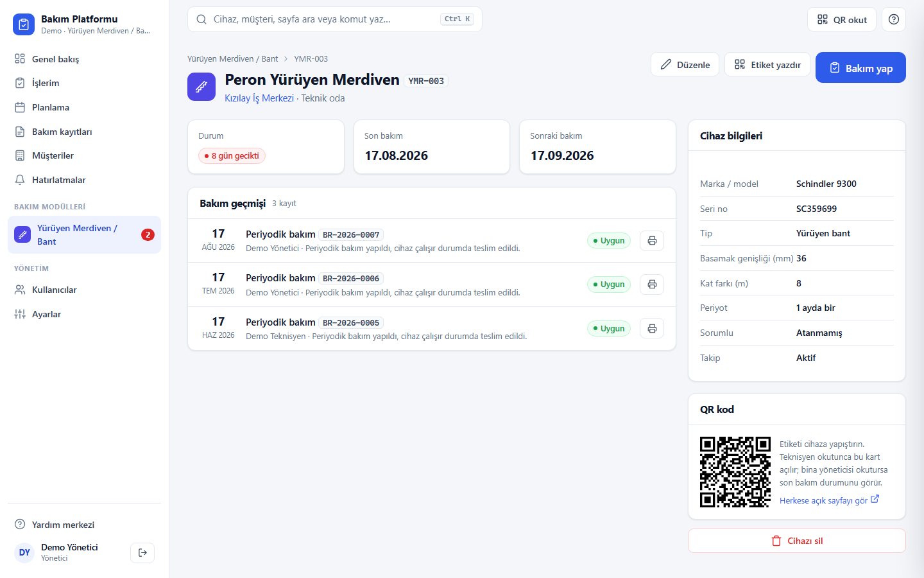Click Yürüyen Merdiven / Bant breadcrumb
This screenshot has width=924, height=578.
coord(232,58)
